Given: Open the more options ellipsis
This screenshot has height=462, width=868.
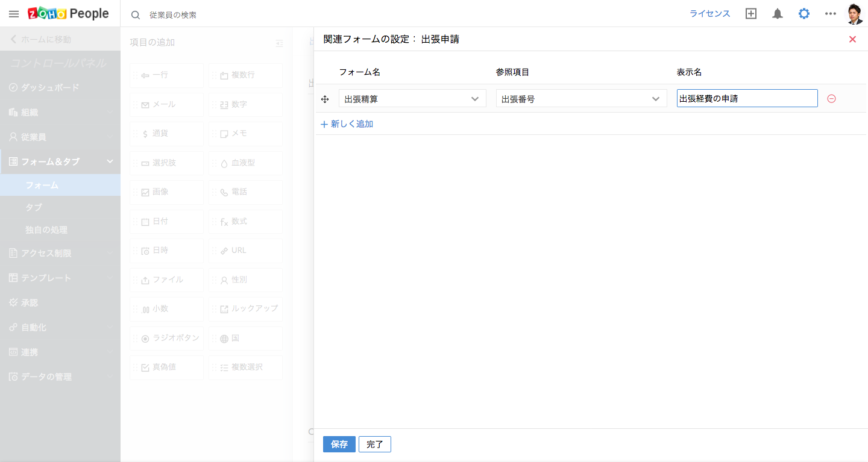Looking at the screenshot, I should (831, 14).
